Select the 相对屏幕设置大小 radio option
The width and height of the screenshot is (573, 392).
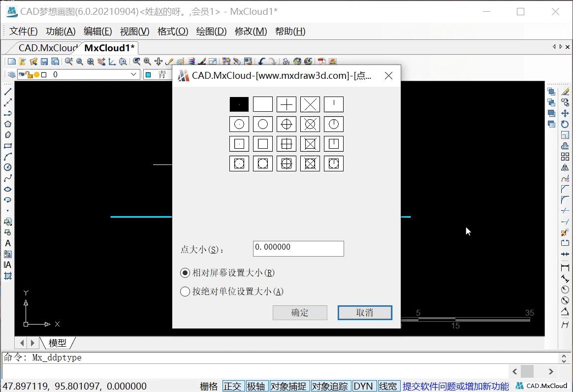tap(185, 273)
